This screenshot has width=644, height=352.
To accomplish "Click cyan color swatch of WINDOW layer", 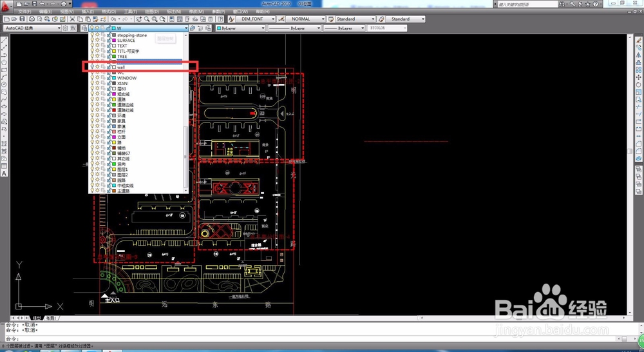I will point(114,78).
